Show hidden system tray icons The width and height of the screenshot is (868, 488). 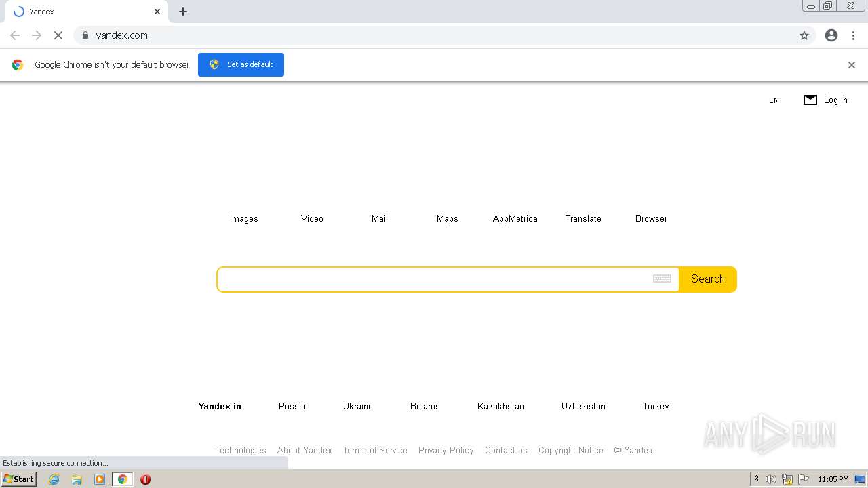pyautogui.click(x=756, y=479)
